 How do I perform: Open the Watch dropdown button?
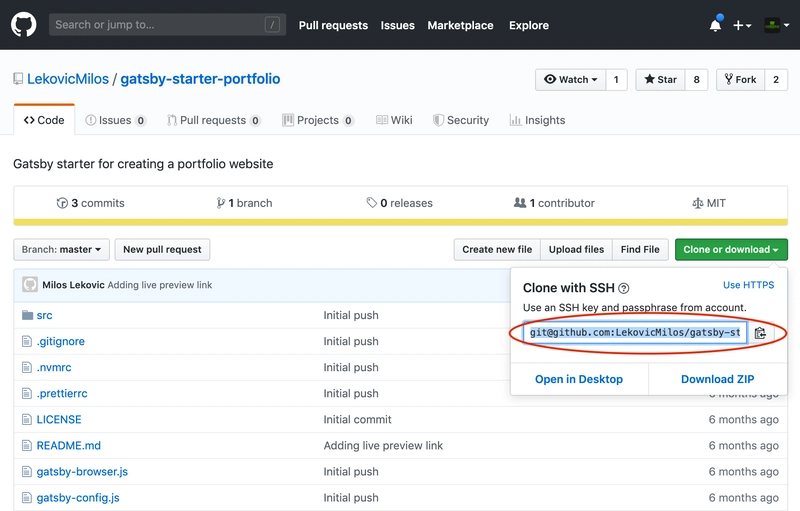coord(570,80)
